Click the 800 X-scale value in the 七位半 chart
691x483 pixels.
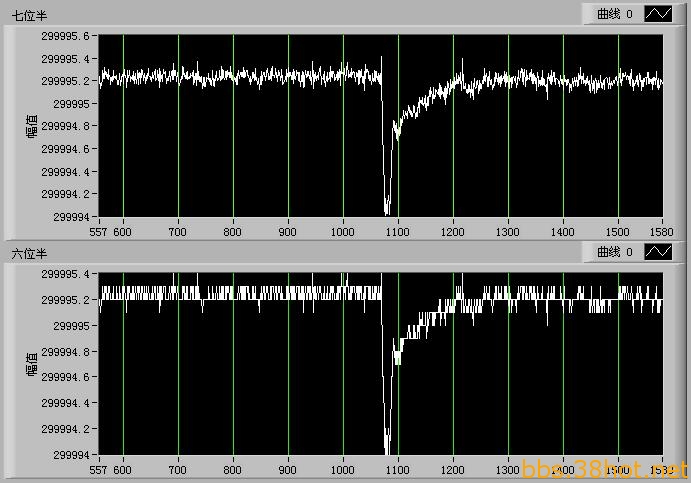[x=232, y=232]
